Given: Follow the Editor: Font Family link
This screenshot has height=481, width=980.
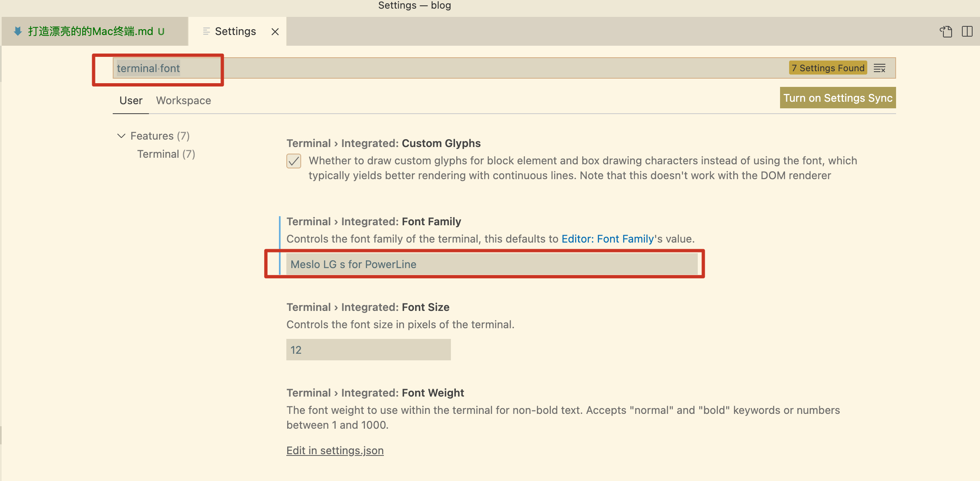Looking at the screenshot, I should [x=607, y=239].
